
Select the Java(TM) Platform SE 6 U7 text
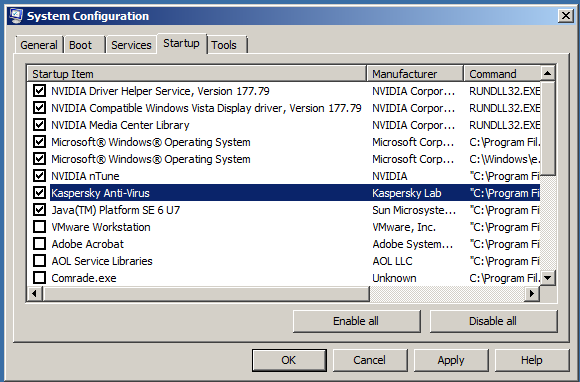tap(115, 210)
